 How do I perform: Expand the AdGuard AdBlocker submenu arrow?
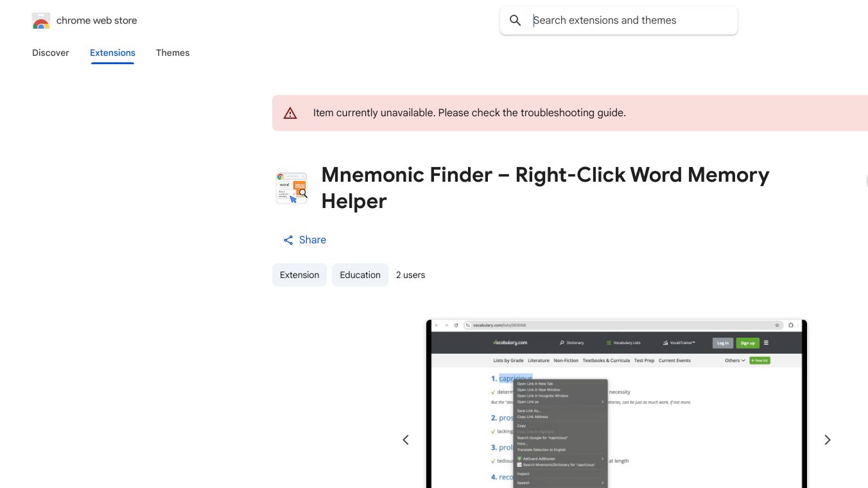[x=602, y=458]
